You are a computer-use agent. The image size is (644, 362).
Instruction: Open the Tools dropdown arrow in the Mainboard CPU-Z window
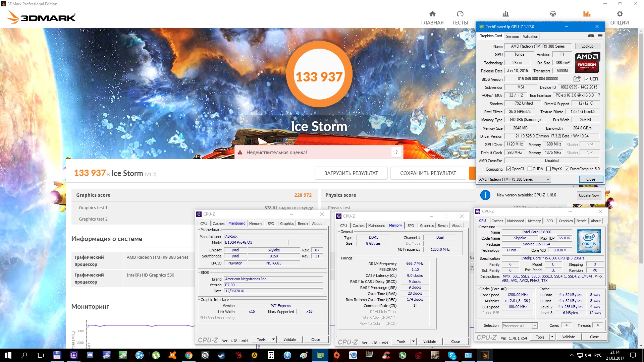pyautogui.click(x=273, y=340)
